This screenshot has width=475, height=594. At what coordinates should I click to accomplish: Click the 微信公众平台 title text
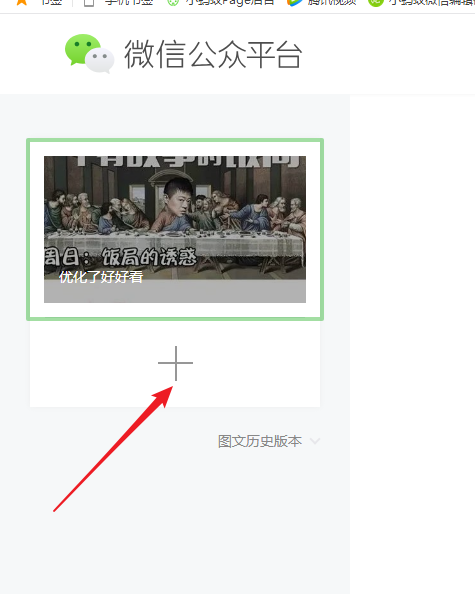(213, 55)
